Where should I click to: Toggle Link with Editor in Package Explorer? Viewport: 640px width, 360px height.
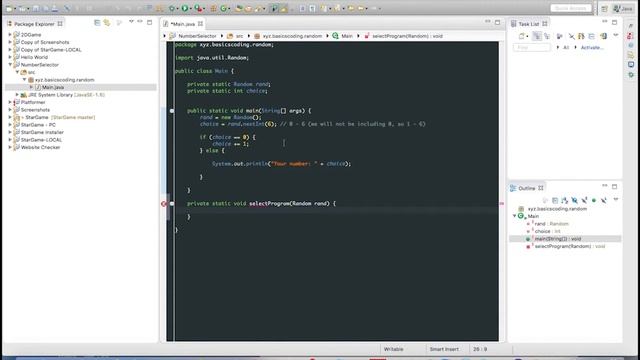pos(107,22)
